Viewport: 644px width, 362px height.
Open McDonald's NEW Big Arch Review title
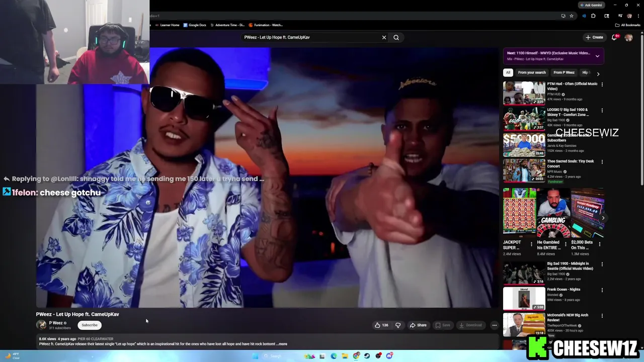pos(567,317)
